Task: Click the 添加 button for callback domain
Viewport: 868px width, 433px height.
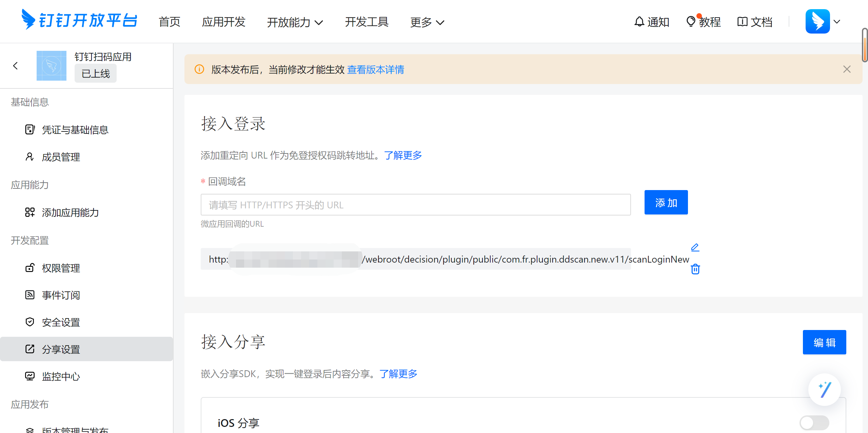Action: click(x=666, y=203)
